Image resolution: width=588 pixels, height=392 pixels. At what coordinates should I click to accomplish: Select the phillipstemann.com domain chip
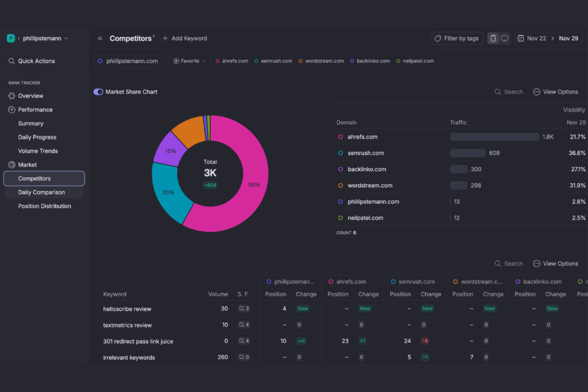coord(128,61)
